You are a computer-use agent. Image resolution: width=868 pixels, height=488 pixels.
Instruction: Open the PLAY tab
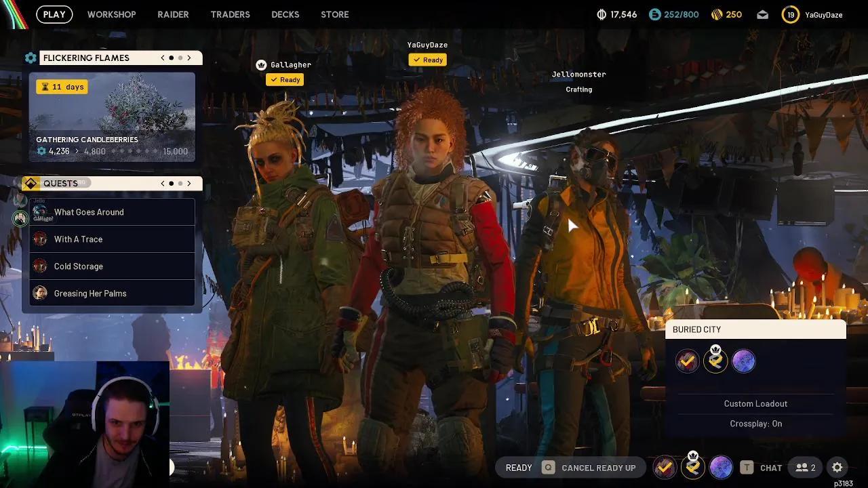[x=54, y=14]
